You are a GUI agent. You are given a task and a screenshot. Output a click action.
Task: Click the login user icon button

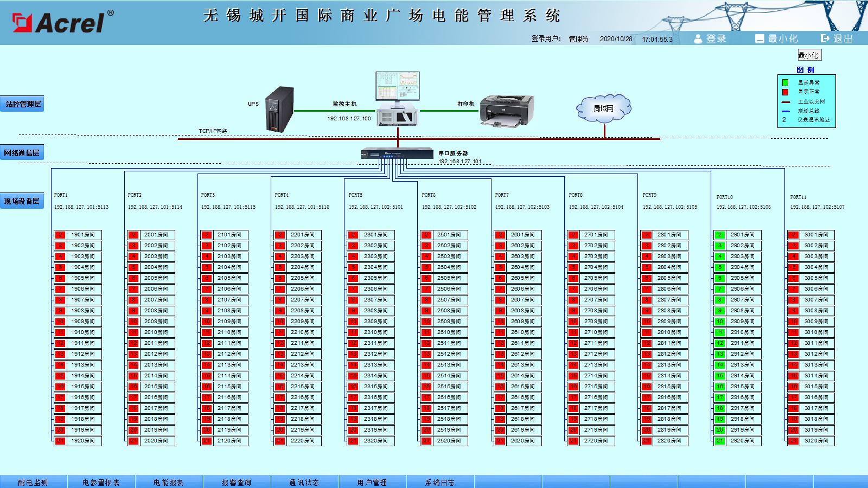[710, 38]
